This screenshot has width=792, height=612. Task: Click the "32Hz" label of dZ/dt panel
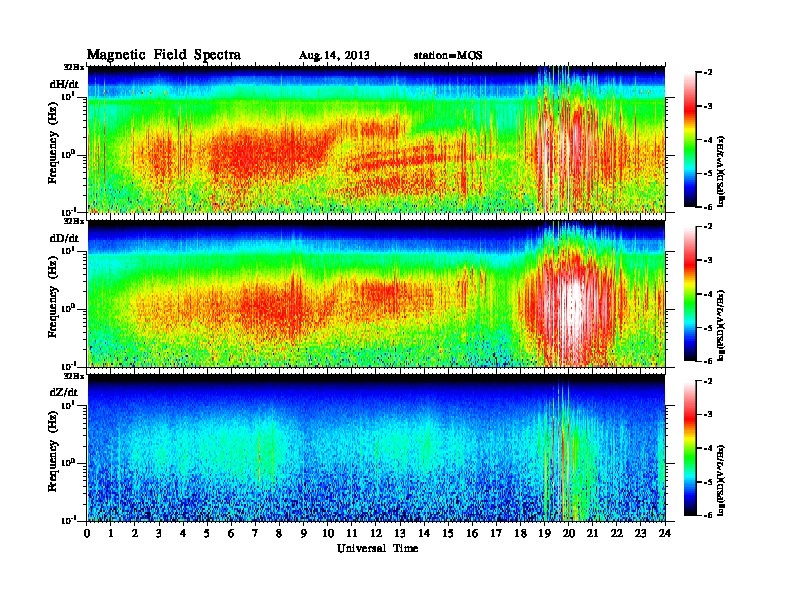(x=74, y=376)
